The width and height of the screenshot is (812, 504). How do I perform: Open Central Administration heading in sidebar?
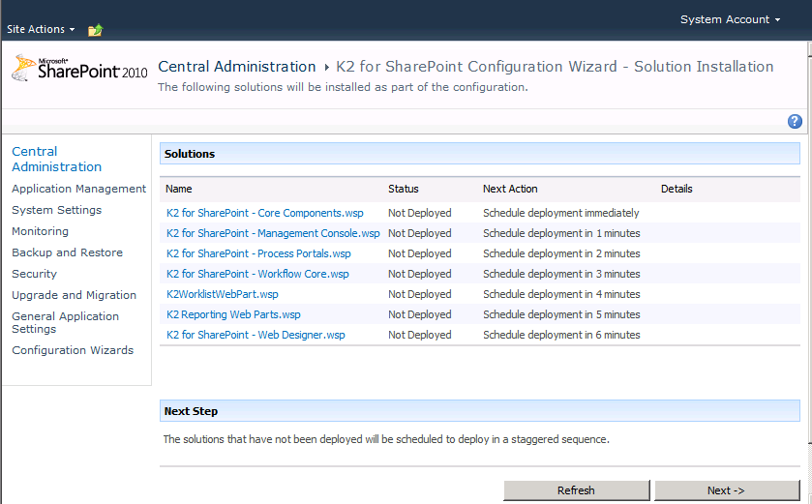click(56, 159)
